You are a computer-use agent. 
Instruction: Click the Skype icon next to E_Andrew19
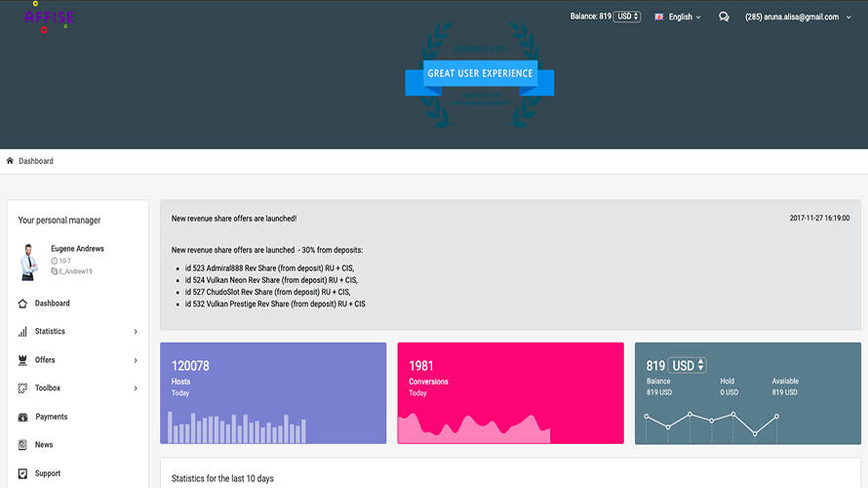pos(55,271)
